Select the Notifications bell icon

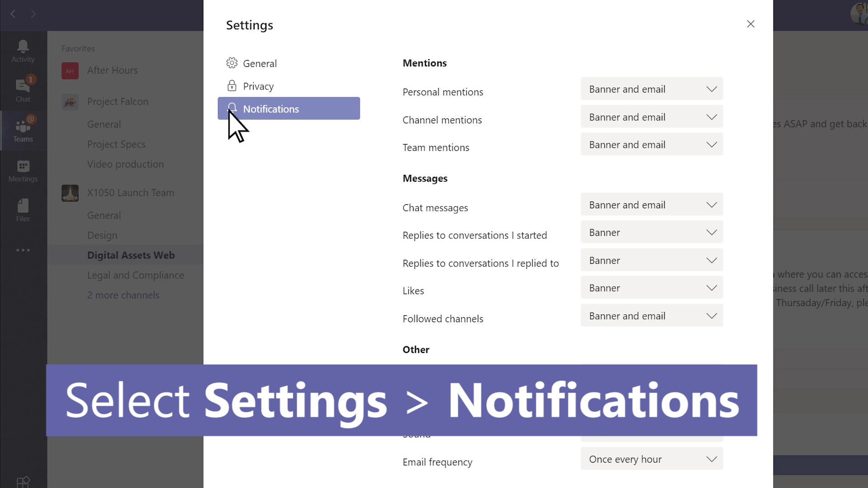pos(232,108)
